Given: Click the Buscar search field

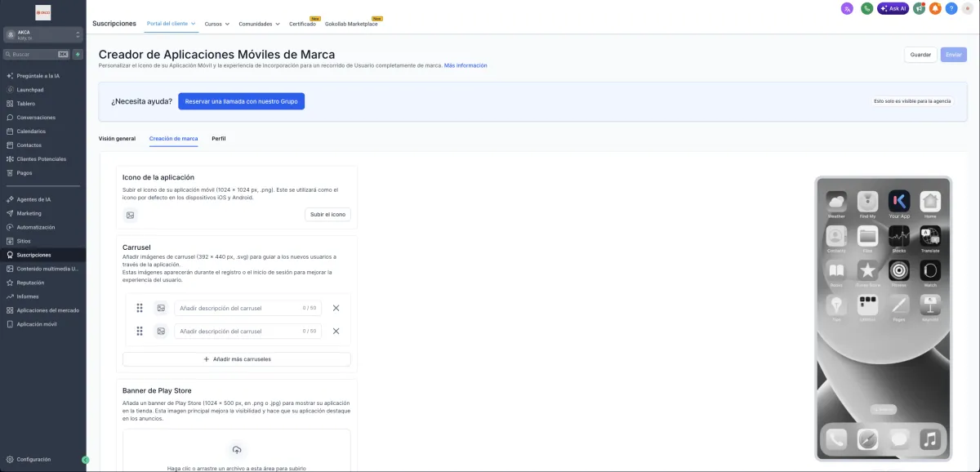Looking at the screenshot, I should click(37, 55).
